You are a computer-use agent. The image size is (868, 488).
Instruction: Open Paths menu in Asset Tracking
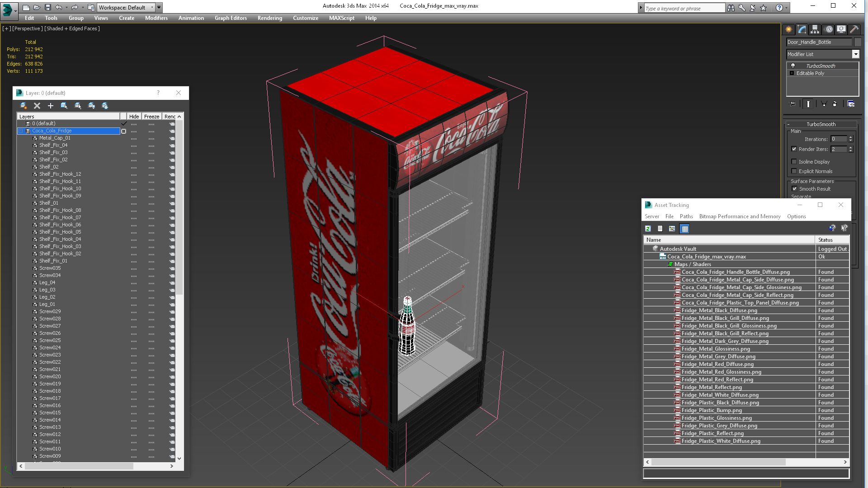[686, 216]
